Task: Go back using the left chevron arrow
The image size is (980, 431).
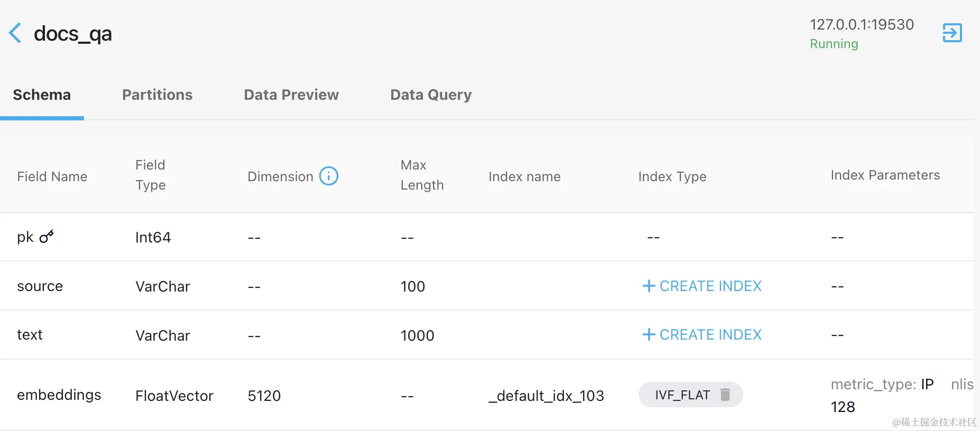Action: tap(15, 33)
